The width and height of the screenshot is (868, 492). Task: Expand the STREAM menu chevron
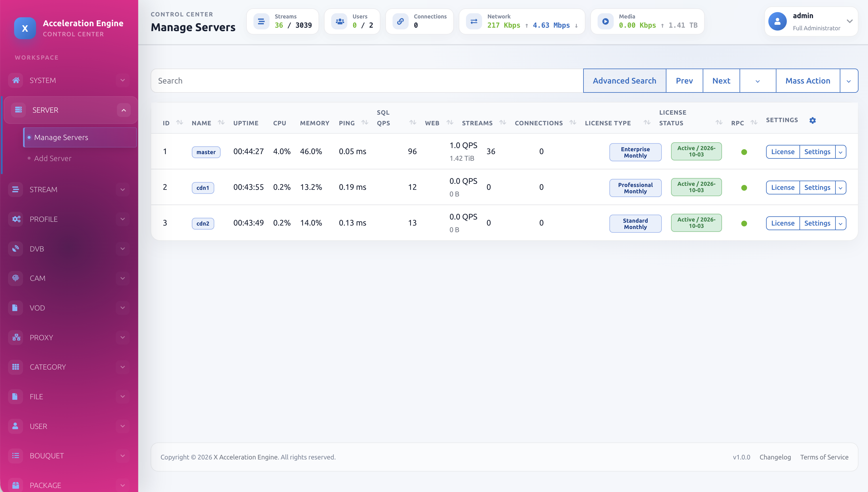(123, 190)
